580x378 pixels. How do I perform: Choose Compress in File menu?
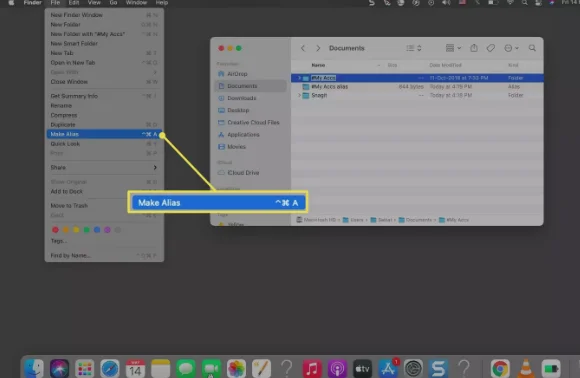click(104, 115)
